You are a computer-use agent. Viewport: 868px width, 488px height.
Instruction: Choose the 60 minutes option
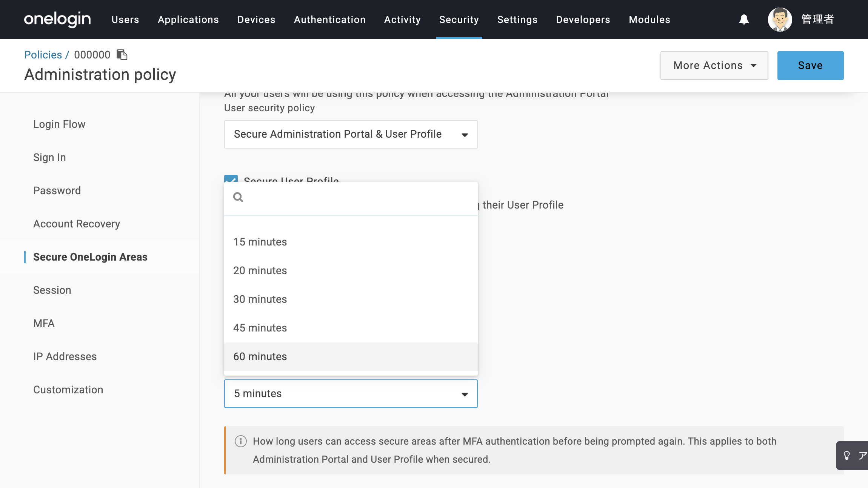tap(351, 357)
